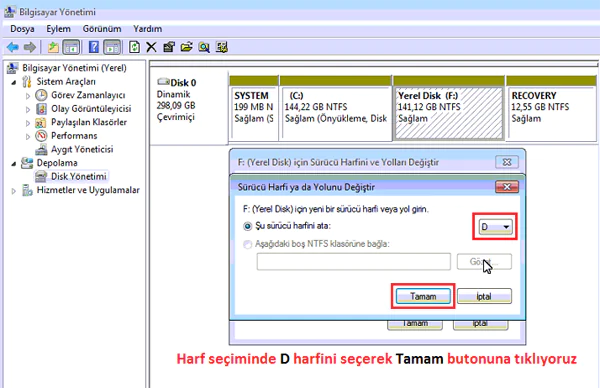Click the Disk 0 drive icon
The image size is (600, 388).
[163, 82]
